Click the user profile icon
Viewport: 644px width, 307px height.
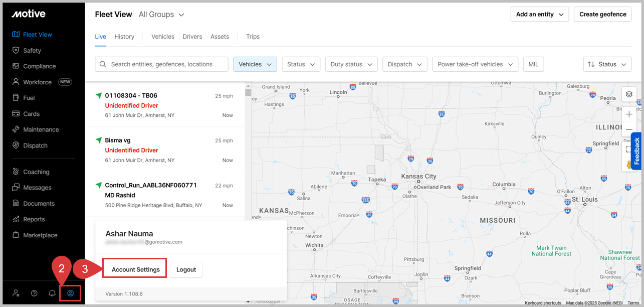coord(71,293)
